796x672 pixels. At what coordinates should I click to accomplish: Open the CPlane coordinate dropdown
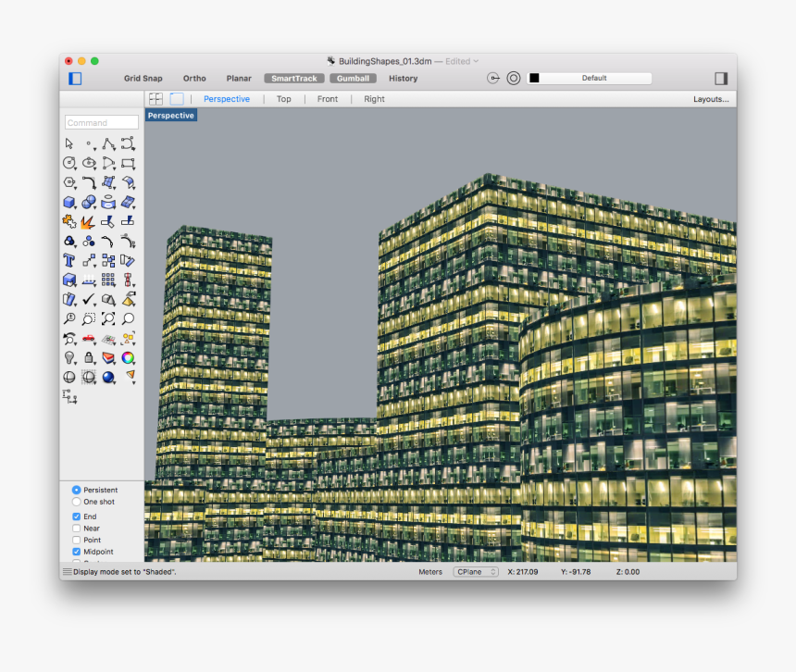click(475, 571)
